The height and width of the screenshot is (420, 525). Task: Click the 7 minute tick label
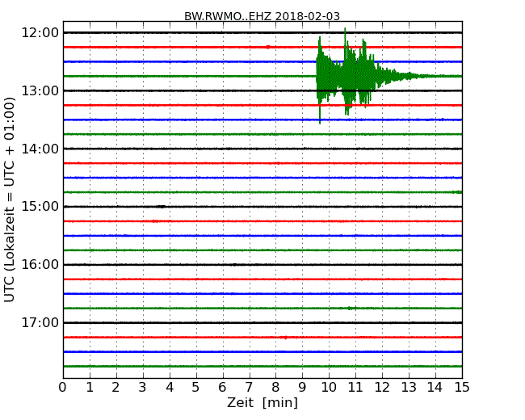click(x=249, y=388)
